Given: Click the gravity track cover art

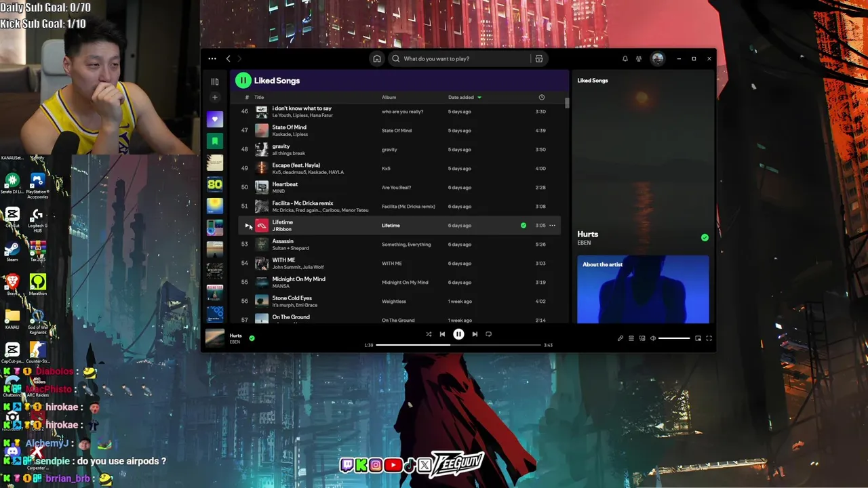Looking at the screenshot, I should click(x=261, y=149).
